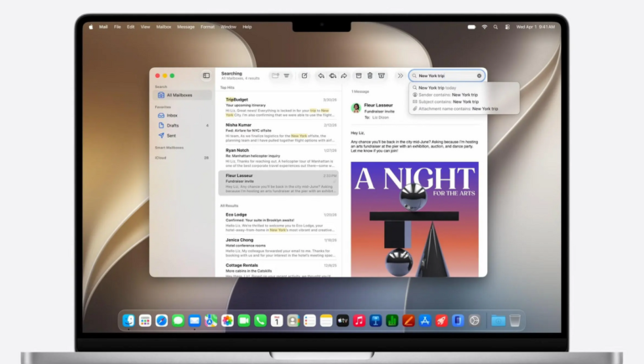Open the Help menu

[247, 27]
